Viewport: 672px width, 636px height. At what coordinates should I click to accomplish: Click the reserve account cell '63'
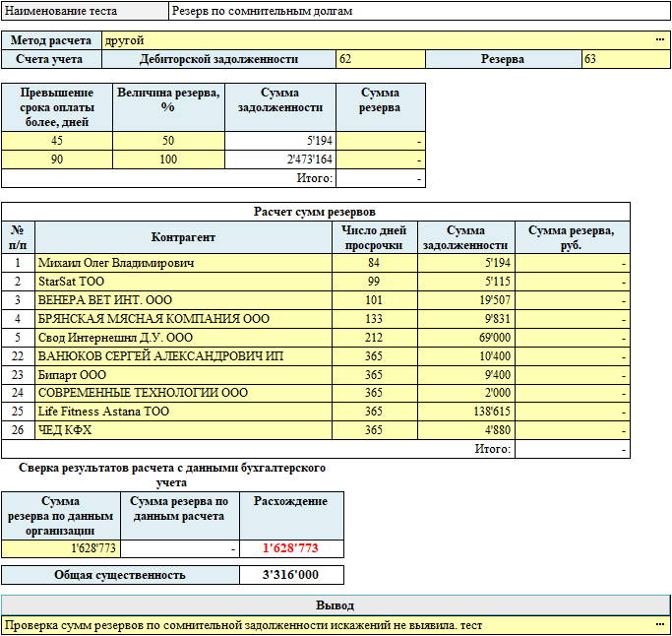pos(626,59)
